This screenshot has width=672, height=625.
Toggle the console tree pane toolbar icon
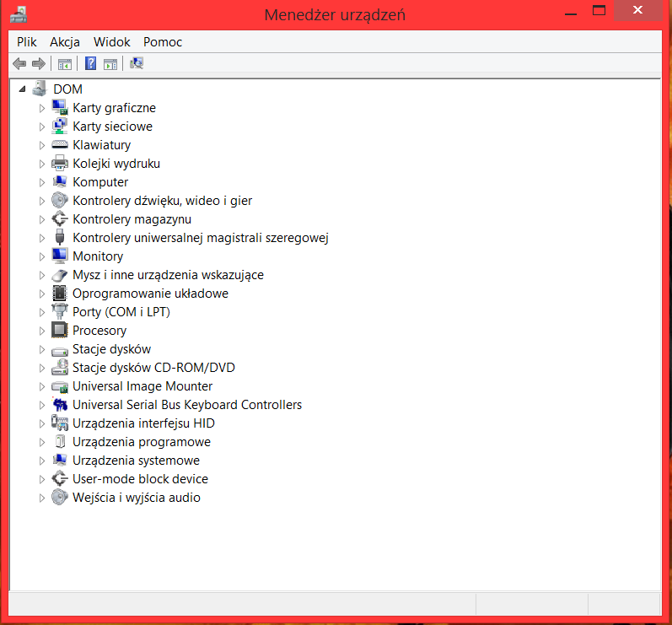click(65, 64)
